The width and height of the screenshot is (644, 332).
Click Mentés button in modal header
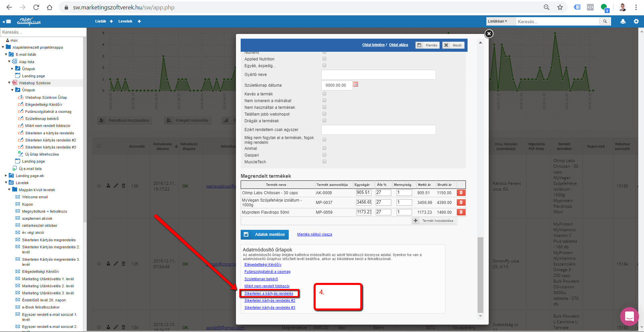click(x=428, y=45)
